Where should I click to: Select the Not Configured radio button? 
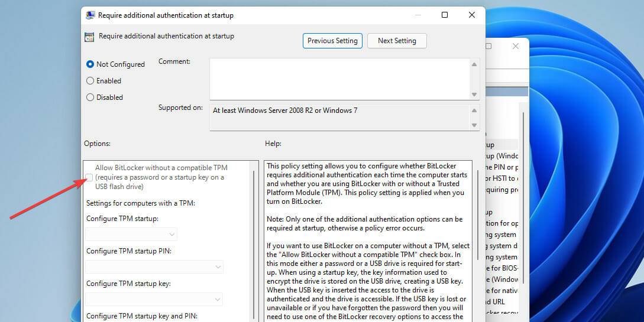coord(90,64)
